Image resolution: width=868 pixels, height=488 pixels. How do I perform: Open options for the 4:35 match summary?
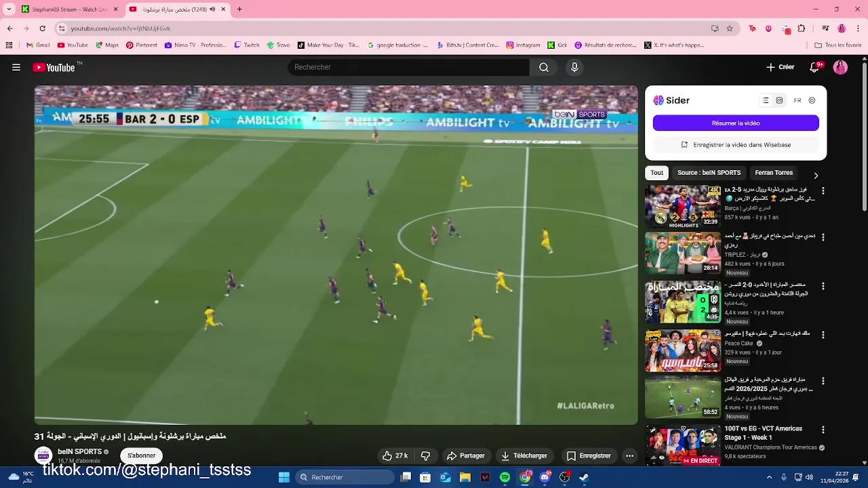823,287
